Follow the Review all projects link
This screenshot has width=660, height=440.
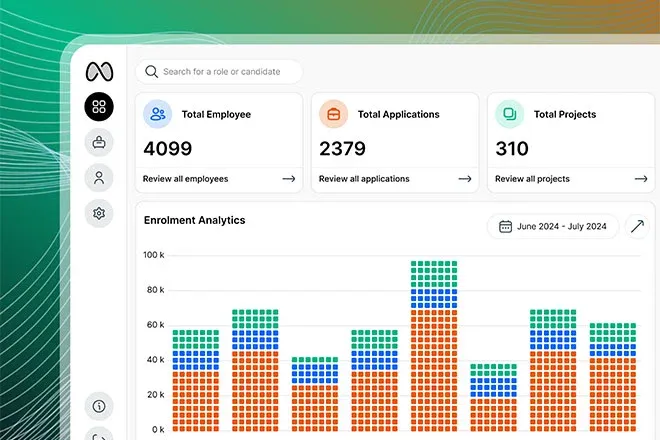pos(532,179)
